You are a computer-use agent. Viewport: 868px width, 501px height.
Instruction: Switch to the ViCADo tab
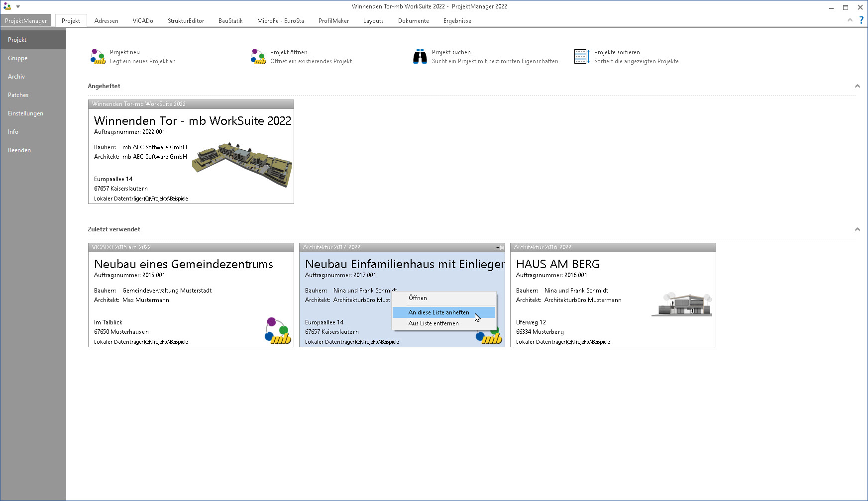[x=143, y=21]
